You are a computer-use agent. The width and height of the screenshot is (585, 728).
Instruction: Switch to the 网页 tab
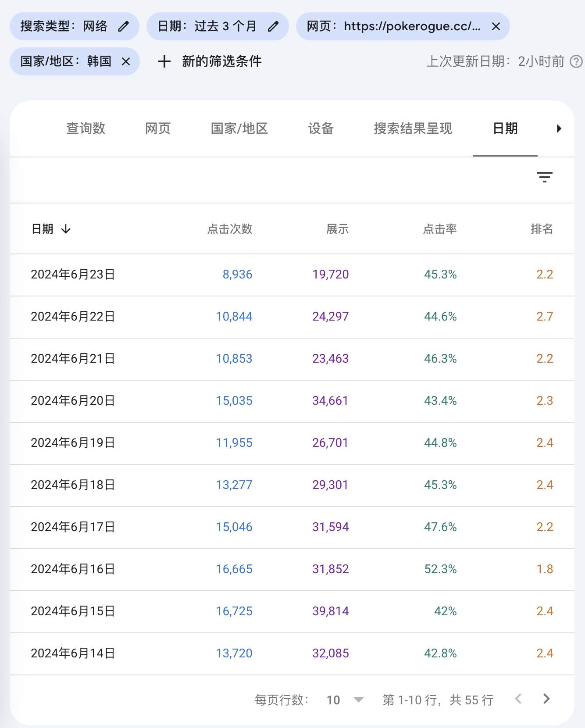point(158,128)
